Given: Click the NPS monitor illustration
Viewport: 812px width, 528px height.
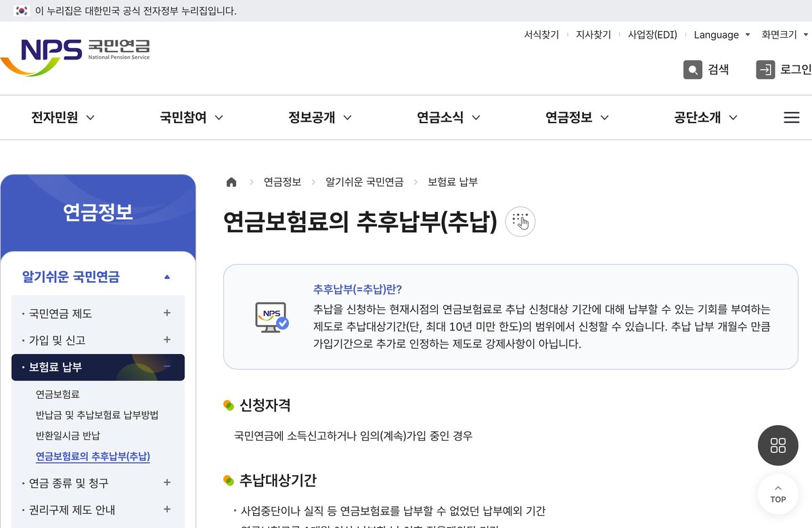Looking at the screenshot, I should pyautogui.click(x=271, y=317).
